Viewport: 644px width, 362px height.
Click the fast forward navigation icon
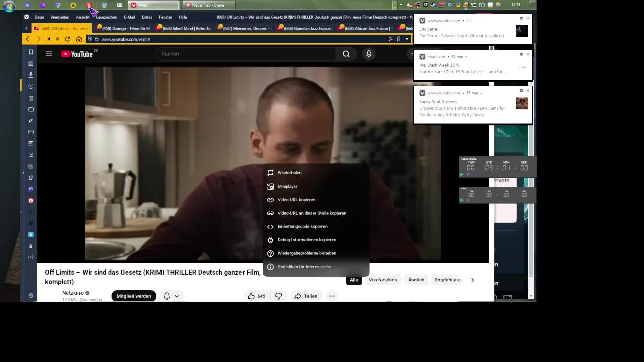click(x=58, y=39)
